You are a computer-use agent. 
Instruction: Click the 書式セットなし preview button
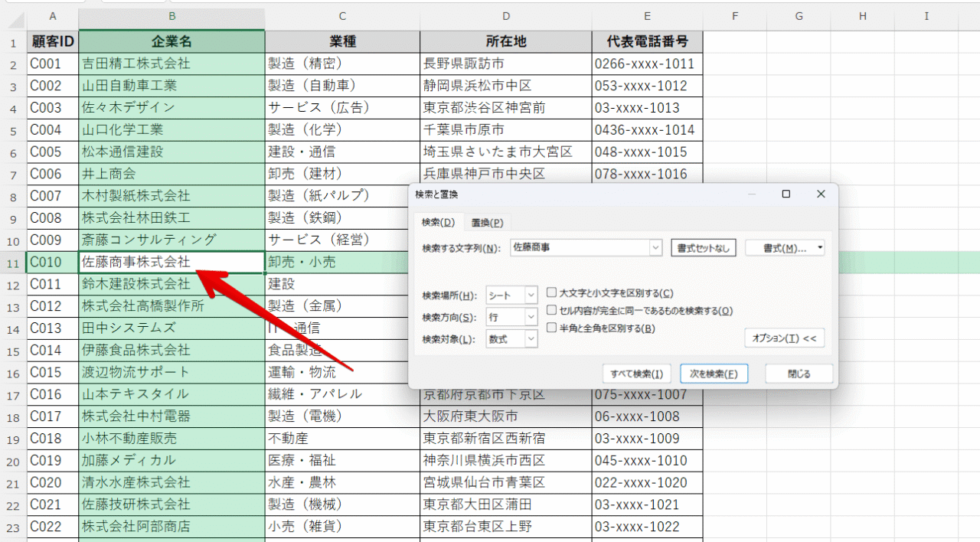[704, 248]
